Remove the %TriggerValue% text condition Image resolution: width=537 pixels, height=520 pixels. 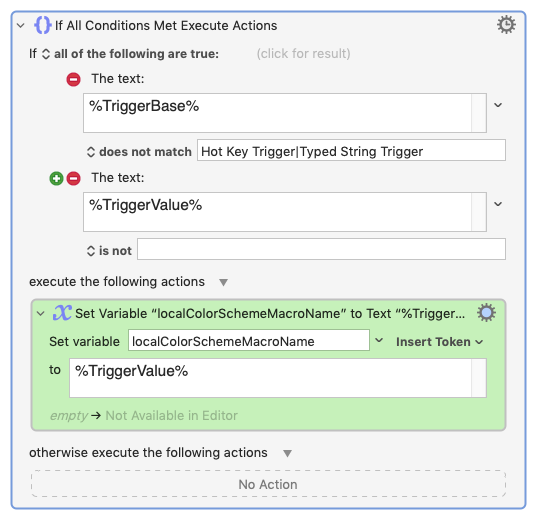73,178
